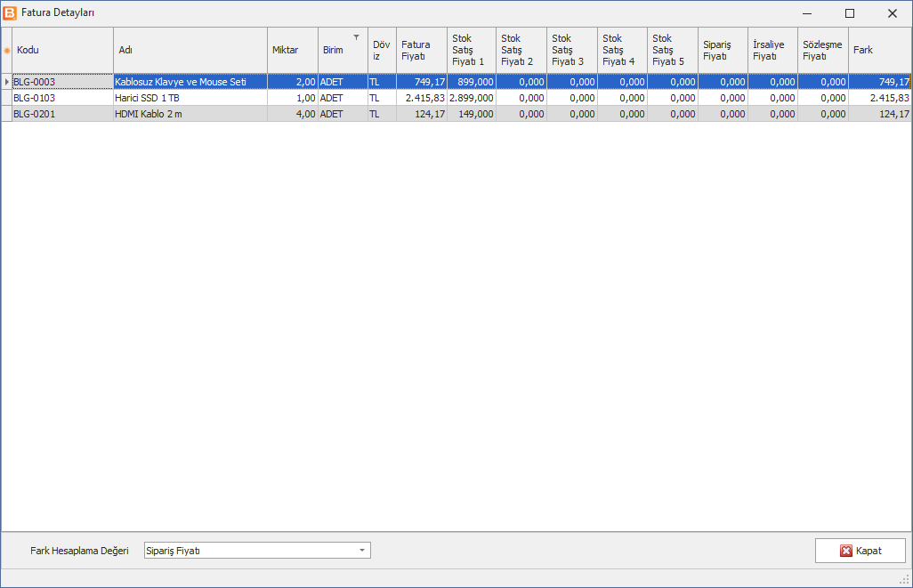
Task: Select the Kablosuz Klavye ve Mouse Seti cell
Action: (x=190, y=82)
